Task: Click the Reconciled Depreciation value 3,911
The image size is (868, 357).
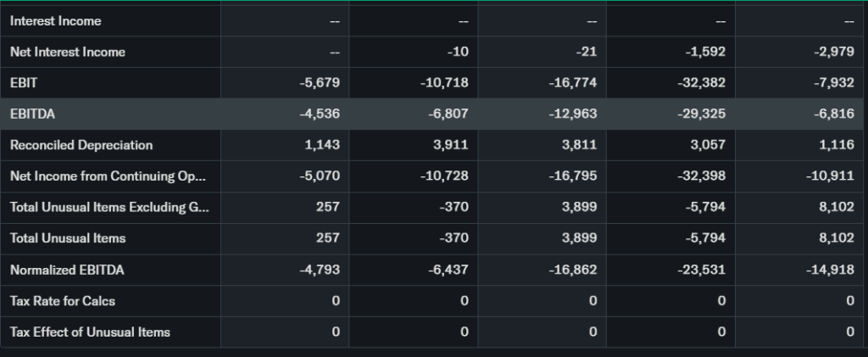Action: [x=451, y=145]
